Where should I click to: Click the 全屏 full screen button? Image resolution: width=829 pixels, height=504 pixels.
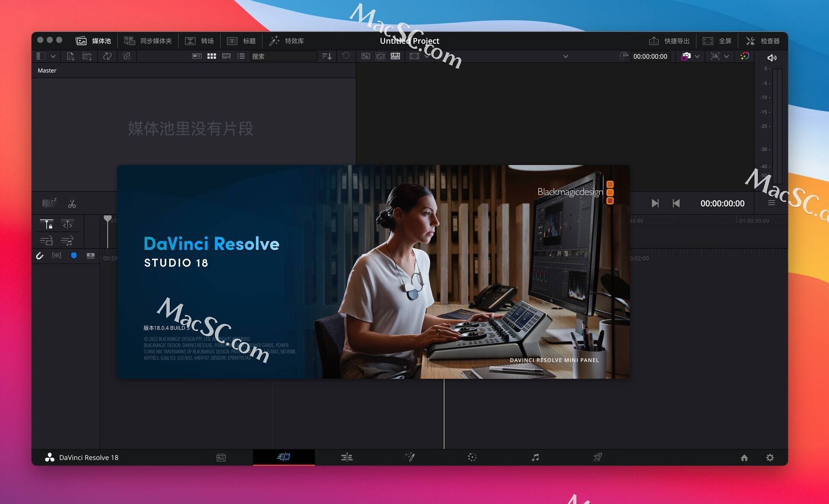tap(717, 41)
